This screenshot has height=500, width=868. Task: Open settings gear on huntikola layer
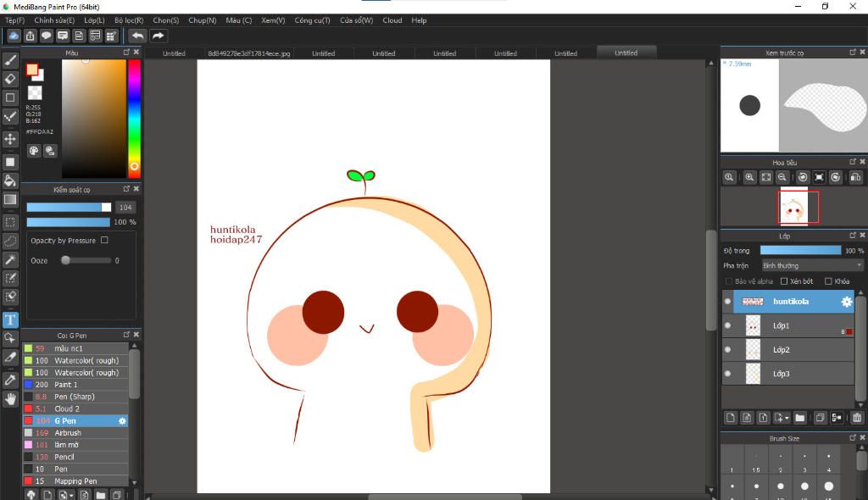click(846, 302)
